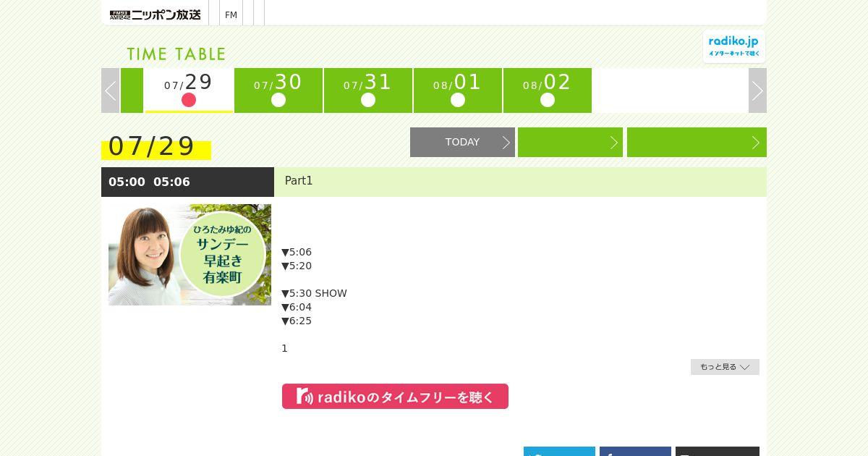Switch to the 07/31 date tab

368,90
